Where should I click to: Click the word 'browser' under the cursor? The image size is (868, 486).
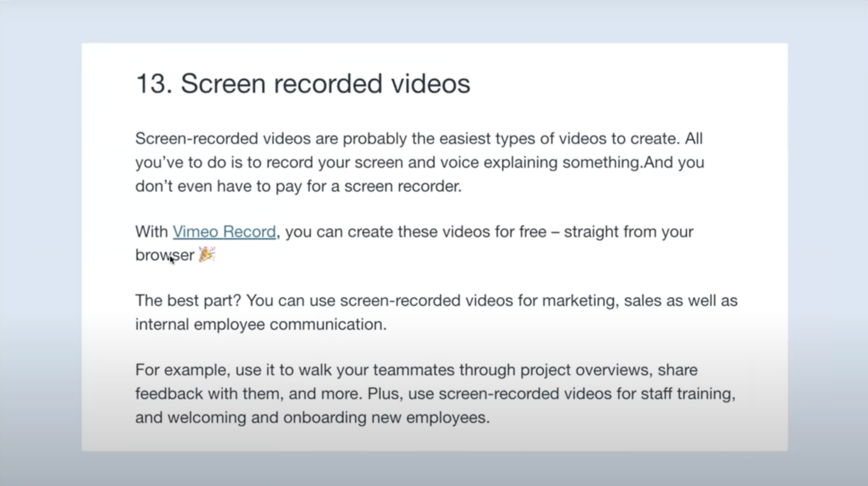[x=164, y=255]
